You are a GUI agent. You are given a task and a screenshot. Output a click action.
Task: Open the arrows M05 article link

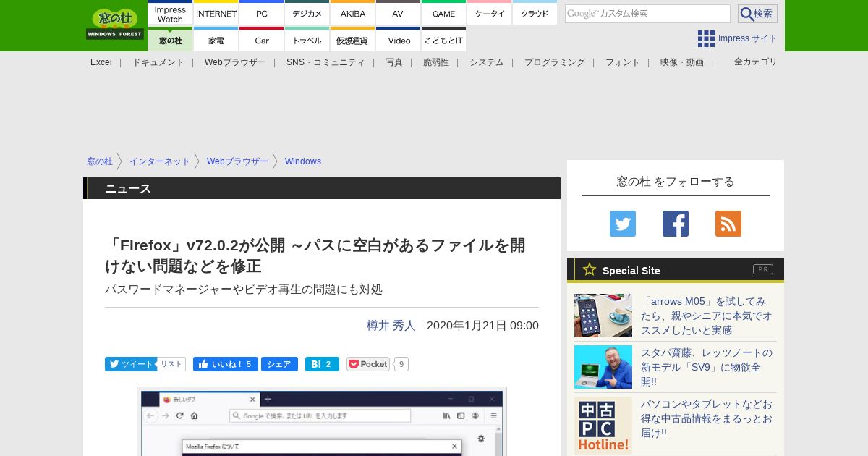click(707, 316)
